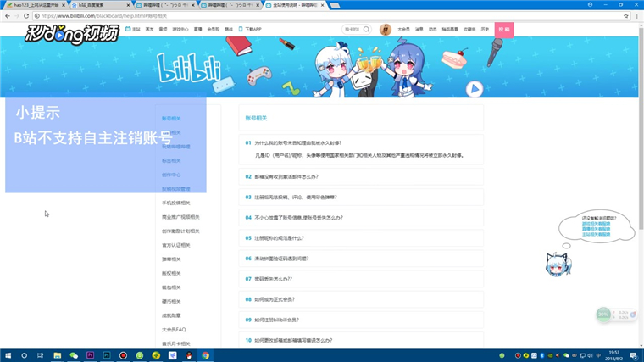This screenshot has height=362, width=644.
Task: Click the cat-girl mascot helper
Action: point(558,265)
